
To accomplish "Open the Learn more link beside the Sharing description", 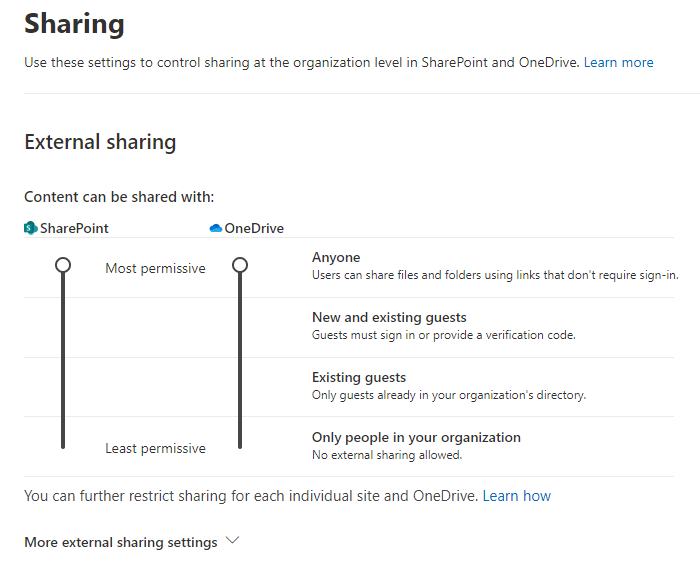I will (x=618, y=62).
